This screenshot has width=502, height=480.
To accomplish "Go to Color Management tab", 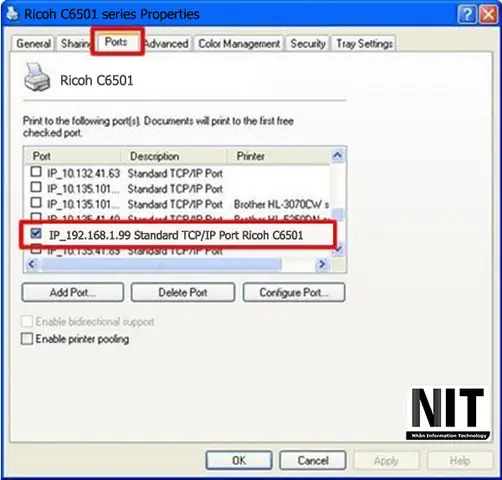I will (239, 44).
